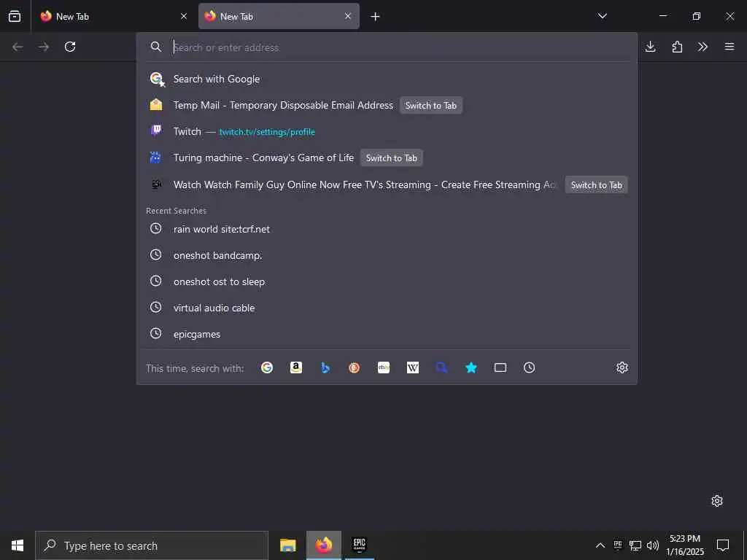Open notification center icon
The height and width of the screenshot is (560, 747).
[x=723, y=545]
